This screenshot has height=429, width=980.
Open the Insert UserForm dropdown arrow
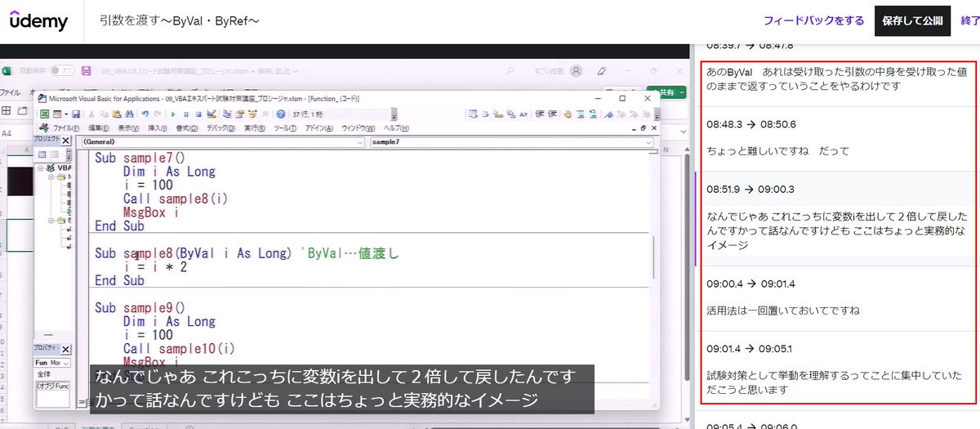point(66,114)
